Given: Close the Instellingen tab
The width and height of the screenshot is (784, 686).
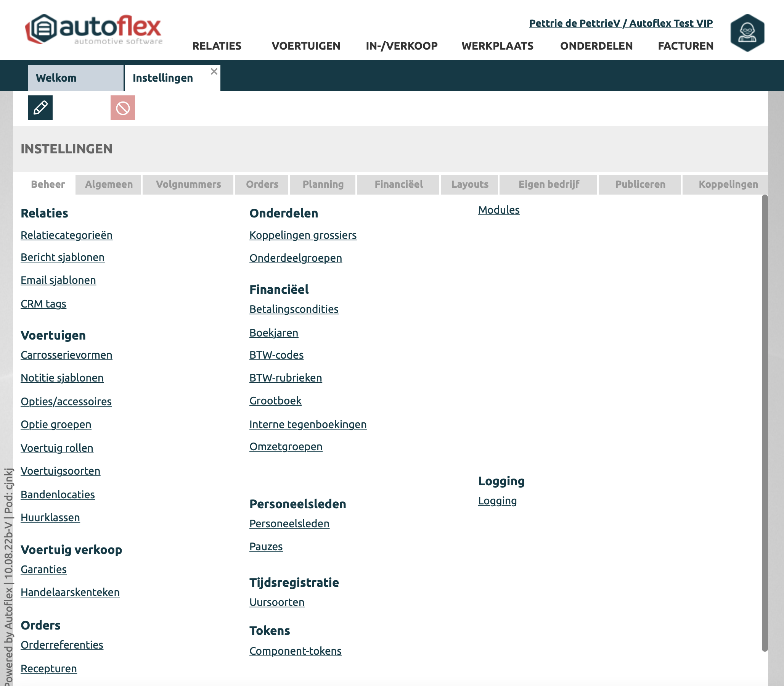Looking at the screenshot, I should pos(214,71).
